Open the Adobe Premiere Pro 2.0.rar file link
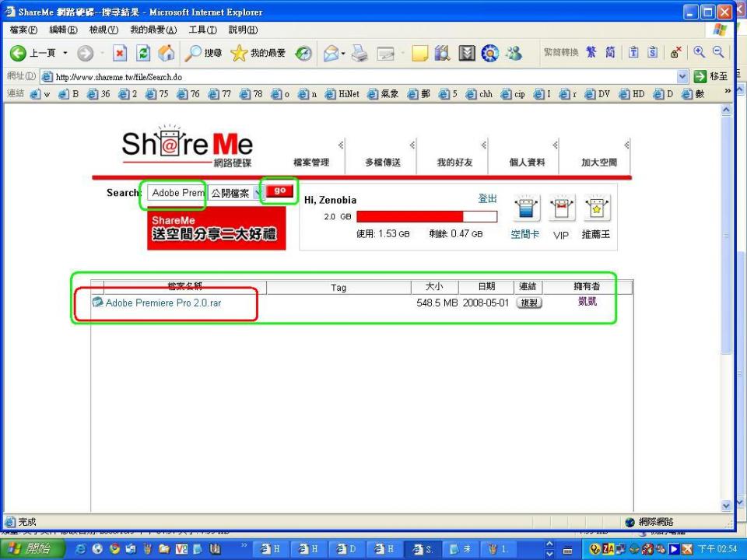747x560 pixels. pyautogui.click(x=163, y=303)
